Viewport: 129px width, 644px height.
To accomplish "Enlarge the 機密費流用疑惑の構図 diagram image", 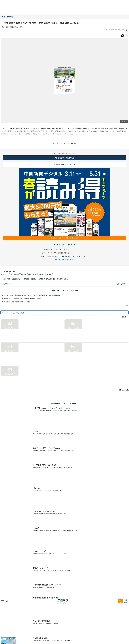I will pos(64,80).
